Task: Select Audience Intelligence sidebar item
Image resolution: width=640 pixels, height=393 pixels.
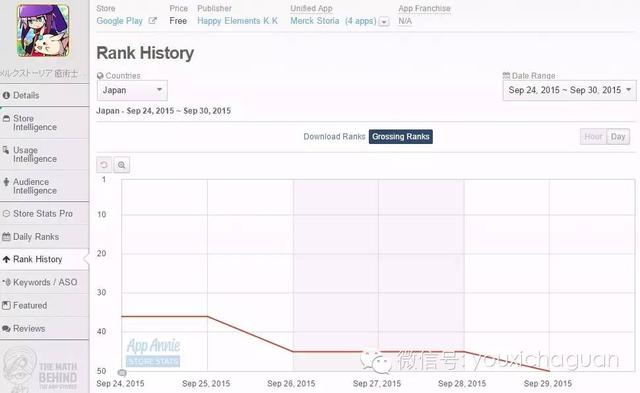Action: click(44, 186)
